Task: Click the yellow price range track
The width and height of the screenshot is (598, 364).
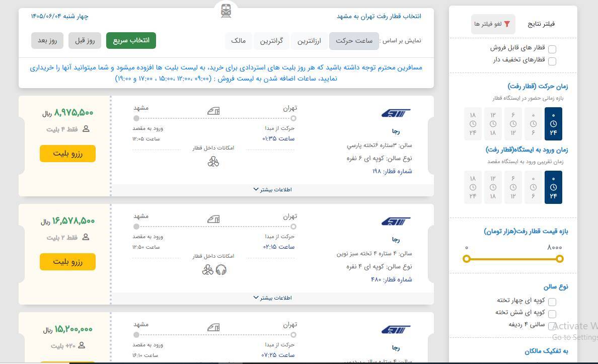Action: (x=513, y=259)
